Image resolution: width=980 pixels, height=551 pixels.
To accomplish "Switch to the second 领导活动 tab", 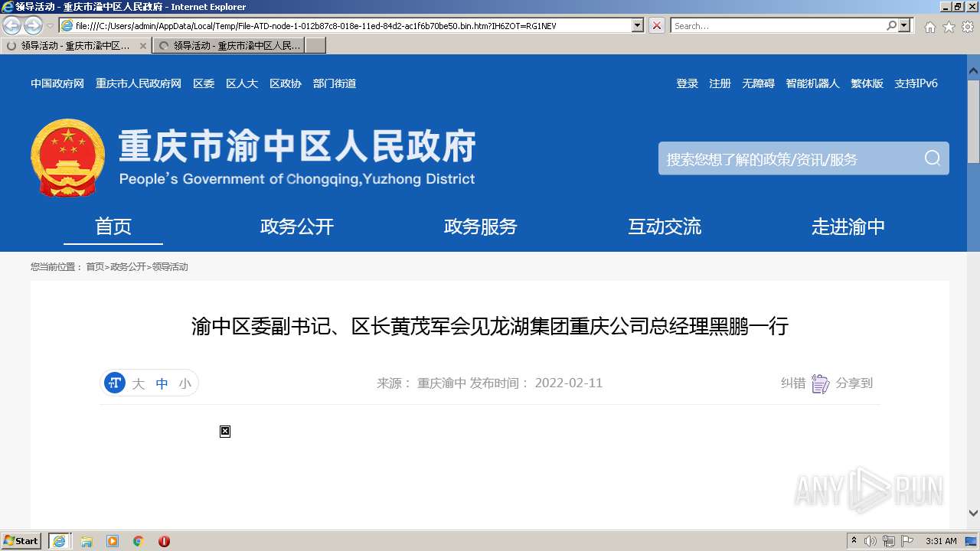I will coord(230,46).
